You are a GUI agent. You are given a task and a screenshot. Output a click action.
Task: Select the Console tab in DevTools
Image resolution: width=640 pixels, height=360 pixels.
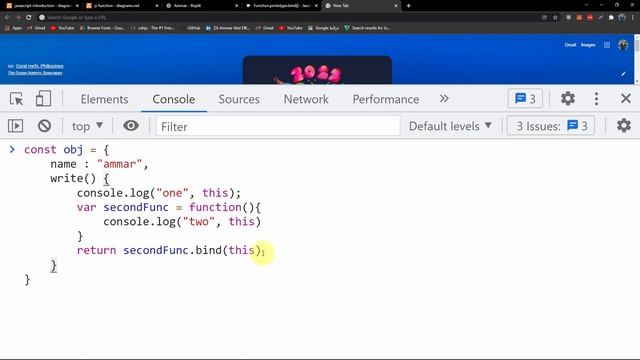[173, 99]
